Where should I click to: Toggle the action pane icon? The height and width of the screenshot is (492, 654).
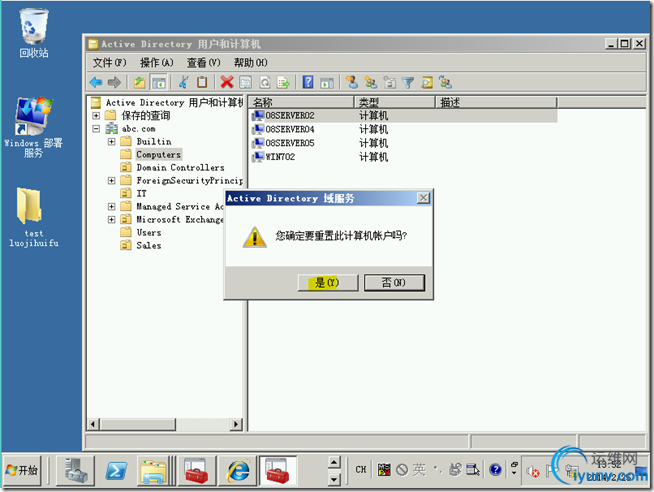tap(327, 83)
